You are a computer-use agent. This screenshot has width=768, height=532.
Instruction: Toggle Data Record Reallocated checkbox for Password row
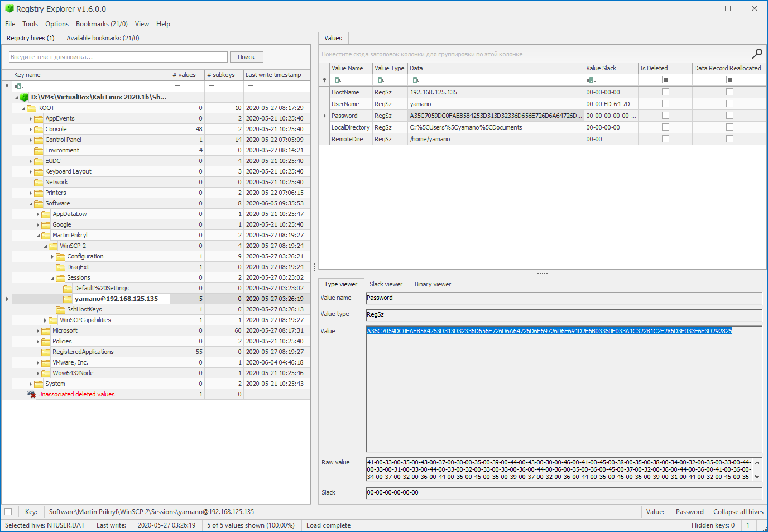tap(729, 115)
